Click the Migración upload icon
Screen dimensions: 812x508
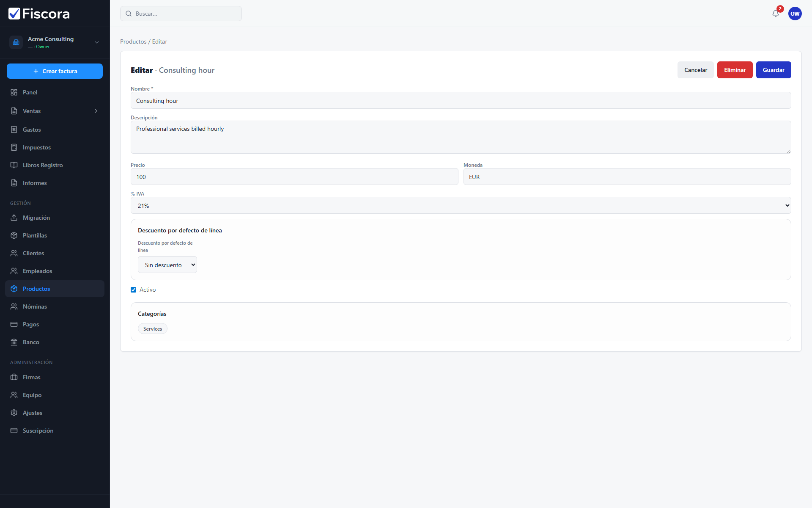(14, 218)
